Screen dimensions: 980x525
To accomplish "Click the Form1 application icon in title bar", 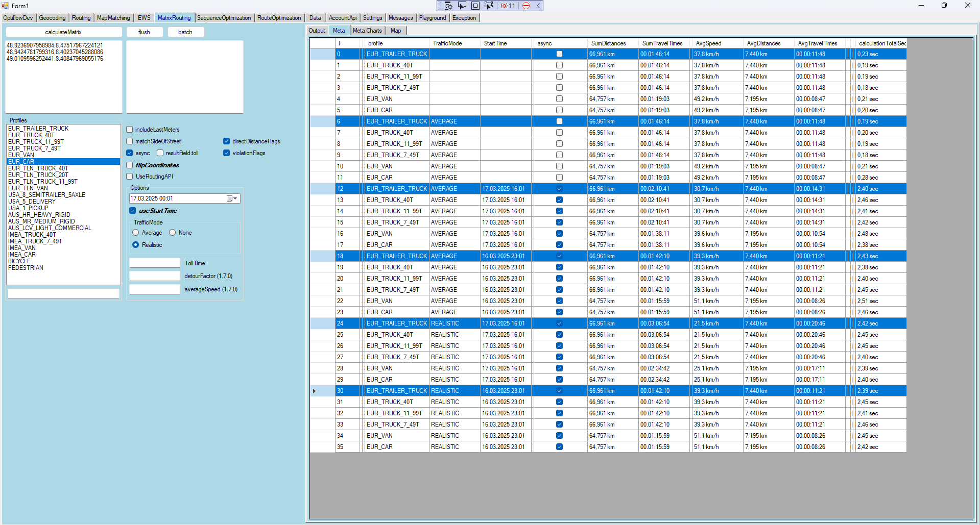I will [x=5, y=6].
